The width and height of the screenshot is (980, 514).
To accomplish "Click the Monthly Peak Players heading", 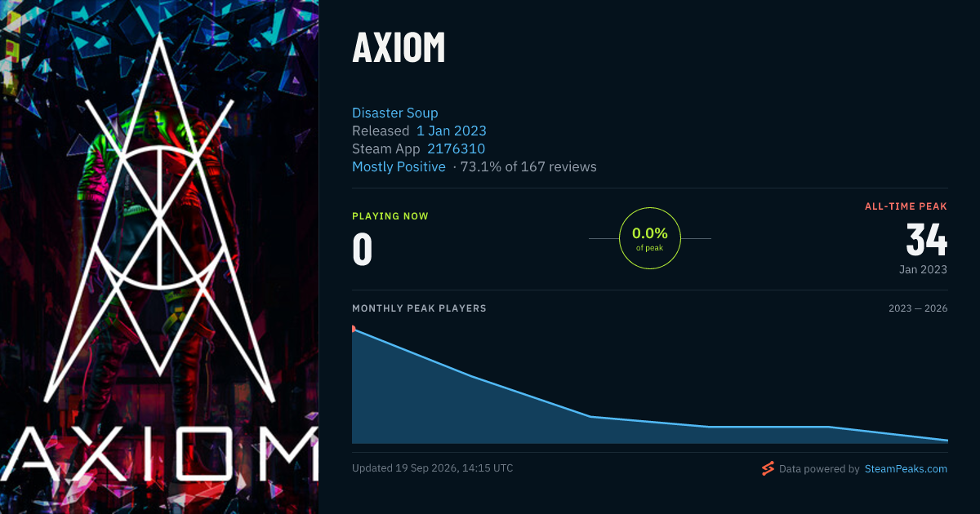I will 419,309.
